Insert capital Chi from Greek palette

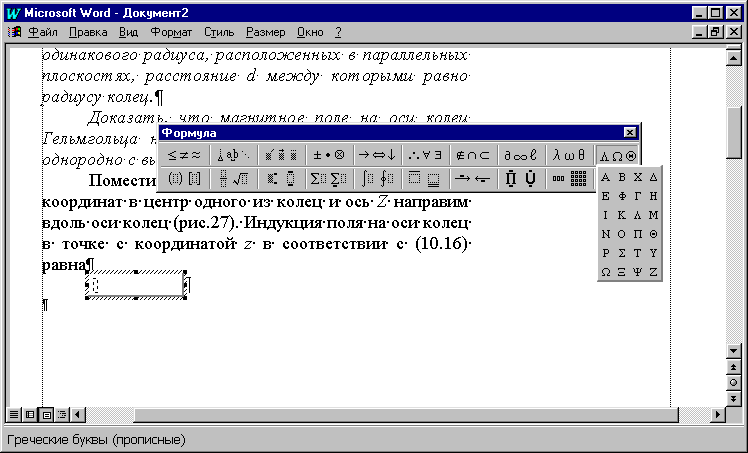pyautogui.click(x=638, y=177)
